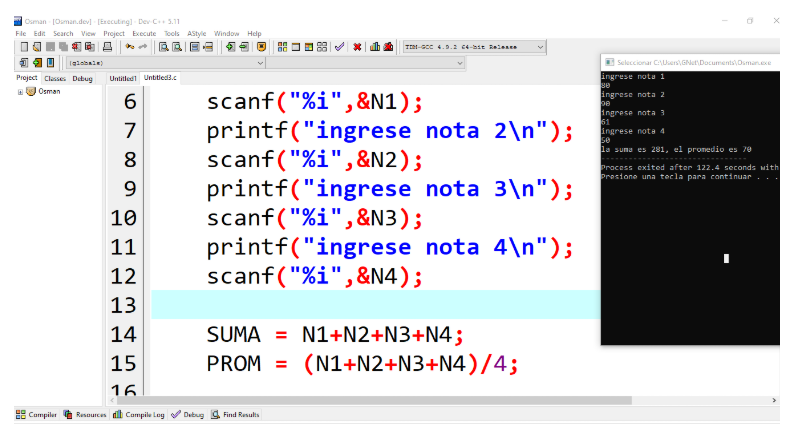The width and height of the screenshot is (790, 430).
Task: Switch to the Untitled1 editor tab
Action: pyautogui.click(x=123, y=78)
